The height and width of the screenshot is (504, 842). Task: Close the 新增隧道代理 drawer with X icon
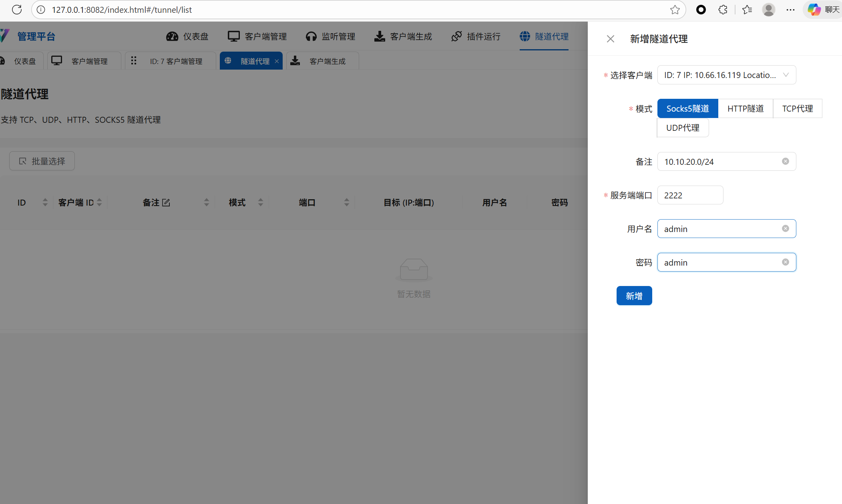click(x=610, y=39)
